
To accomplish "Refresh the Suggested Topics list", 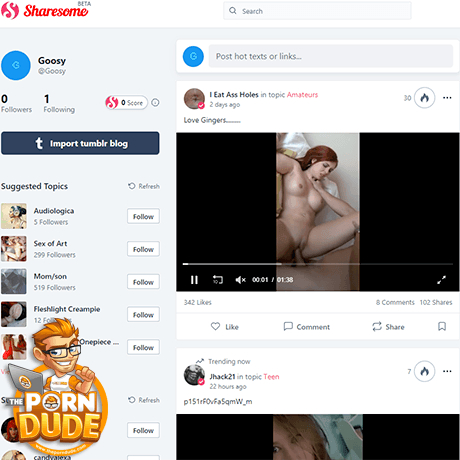I will [144, 186].
